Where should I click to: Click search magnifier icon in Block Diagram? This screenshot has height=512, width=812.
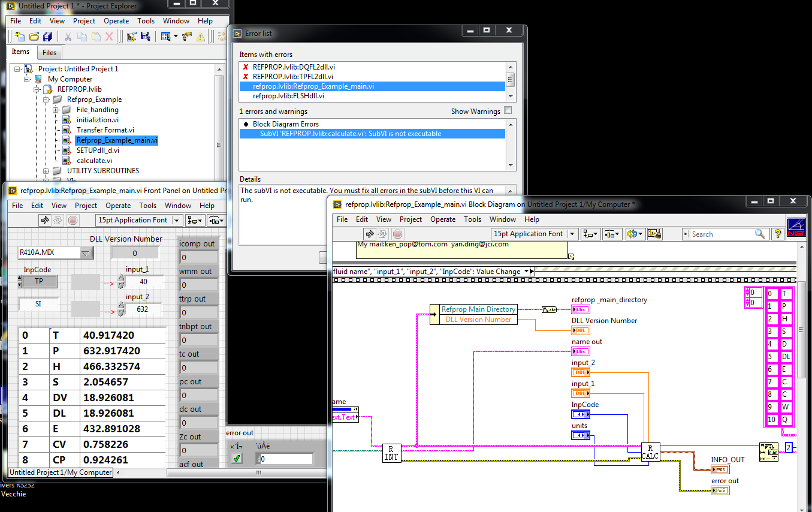[x=760, y=234]
